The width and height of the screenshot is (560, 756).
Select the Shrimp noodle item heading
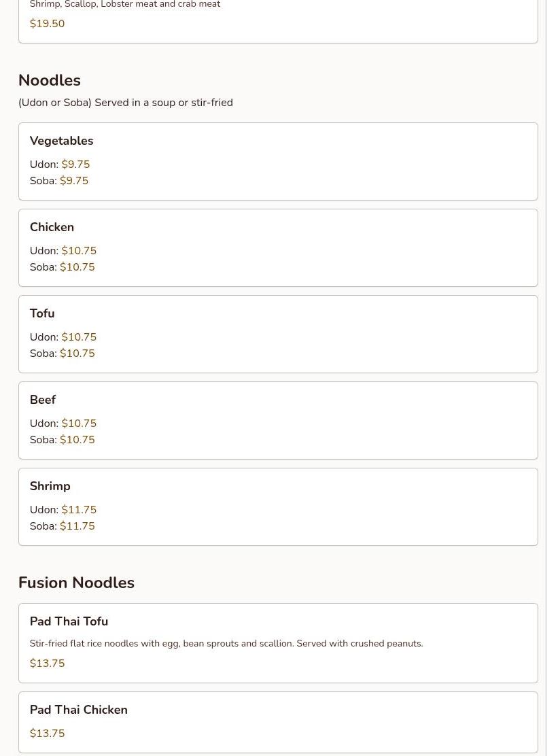point(50,486)
